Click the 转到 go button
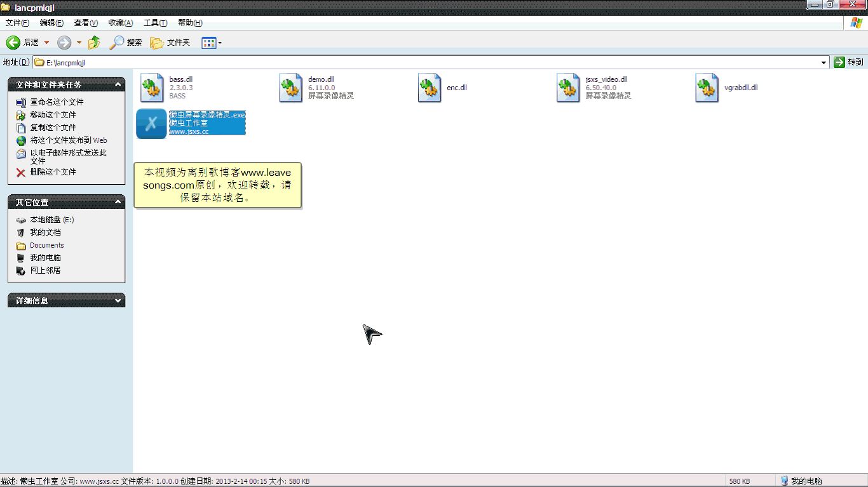This screenshot has width=868, height=487. pyautogui.click(x=849, y=62)
